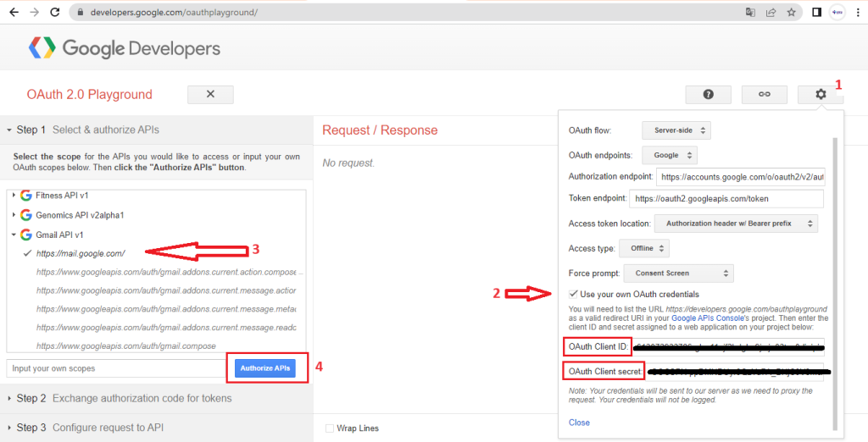Click the address bar lock icon
The image size is (868, 442).
(81, 12)
